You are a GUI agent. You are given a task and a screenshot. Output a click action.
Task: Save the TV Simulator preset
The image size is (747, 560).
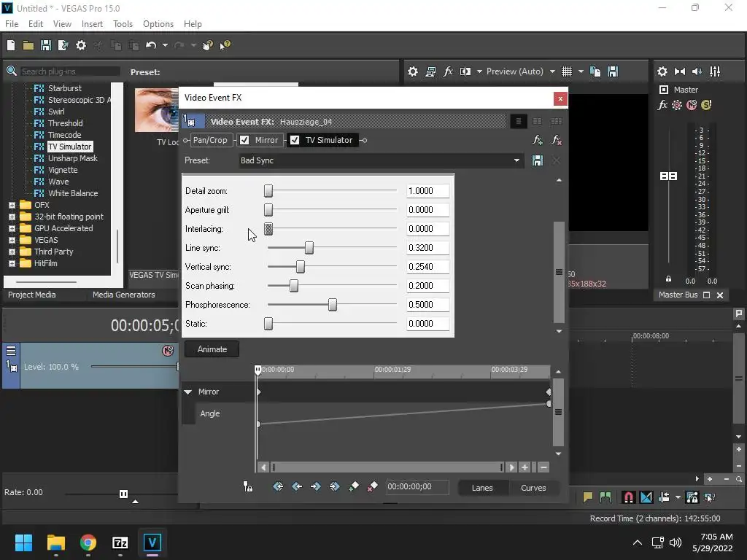coord(538,160)
